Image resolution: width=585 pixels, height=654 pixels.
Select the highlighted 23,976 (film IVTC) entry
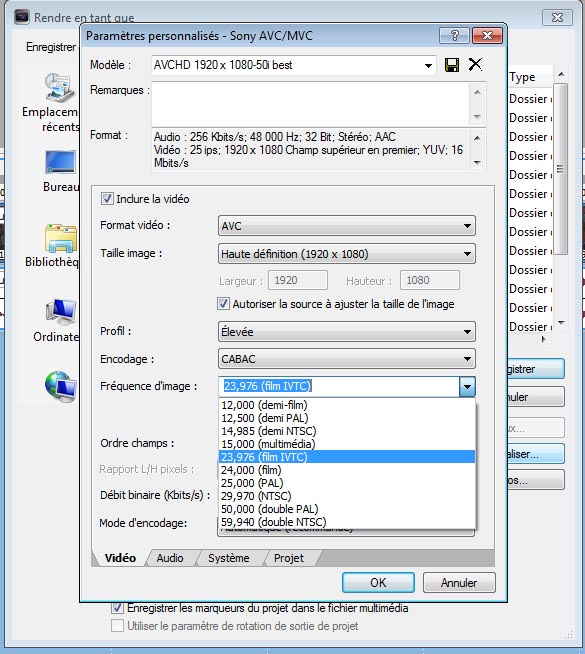pos(346,457)
